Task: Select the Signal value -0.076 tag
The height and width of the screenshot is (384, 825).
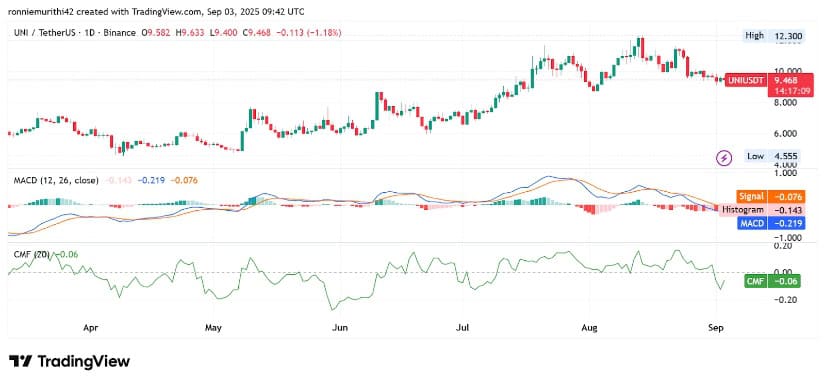Action: pos(786,197)
